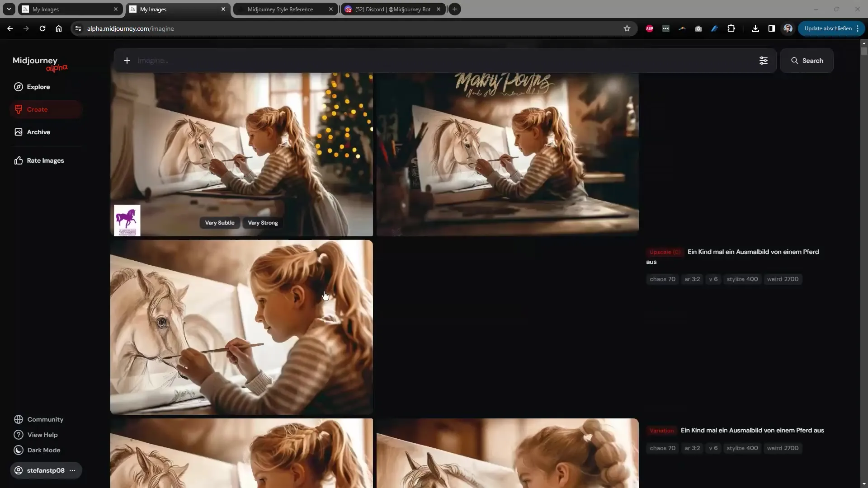This screenshot has height=488, width=868.
Task: Open Community section
Action: coord(45,419)
